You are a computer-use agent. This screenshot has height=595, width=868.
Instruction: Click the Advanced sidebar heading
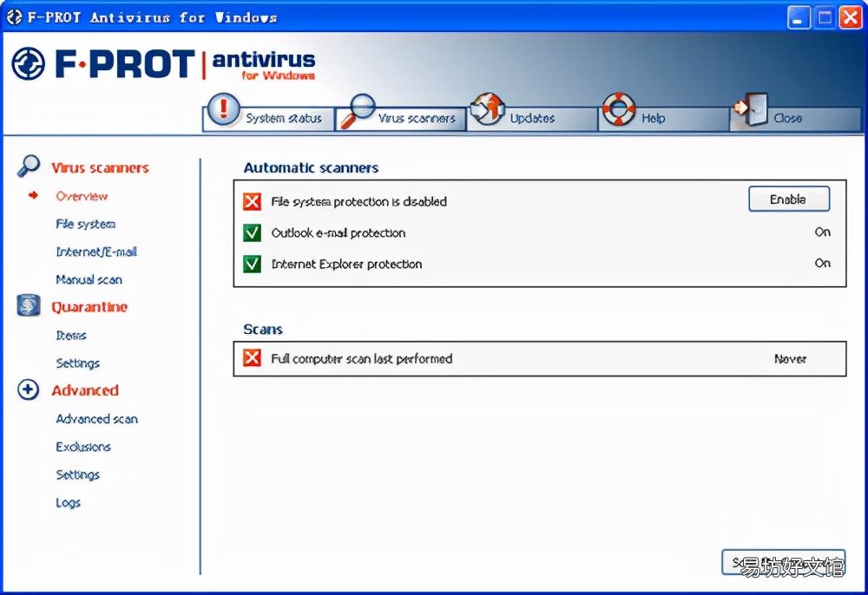point(85,390)
